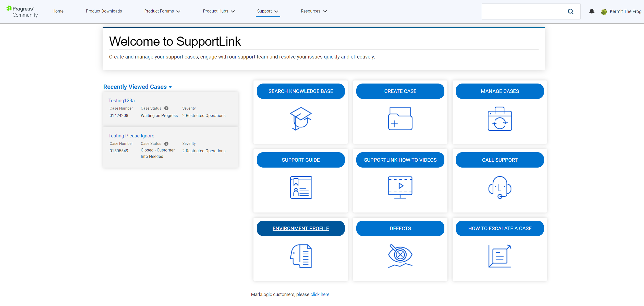Image resolution: width=644 pixels, height=306 pixels.
Task: Open the Support Guide button
Action: pos(301,160)
